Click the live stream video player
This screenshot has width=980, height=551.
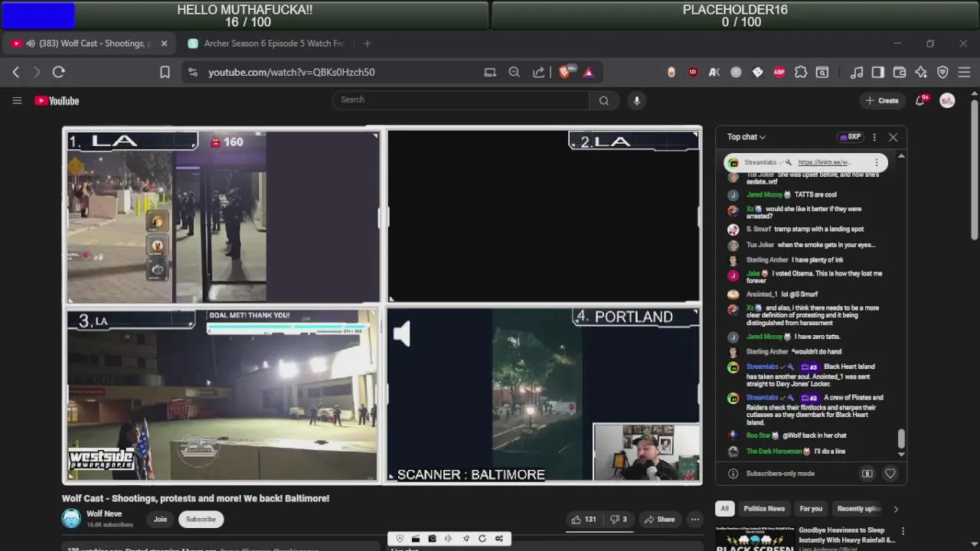click(x=382, y=305)
